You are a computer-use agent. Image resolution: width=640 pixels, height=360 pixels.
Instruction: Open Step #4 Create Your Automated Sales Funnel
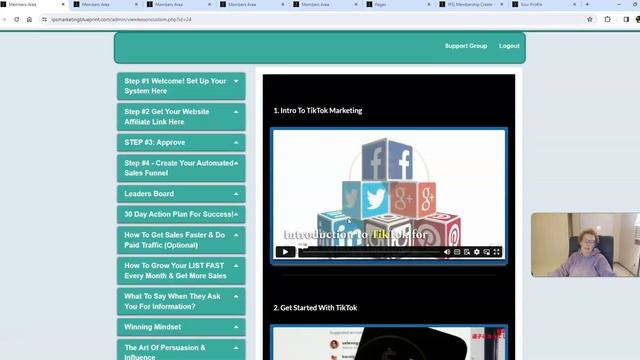tap(181, 168)
